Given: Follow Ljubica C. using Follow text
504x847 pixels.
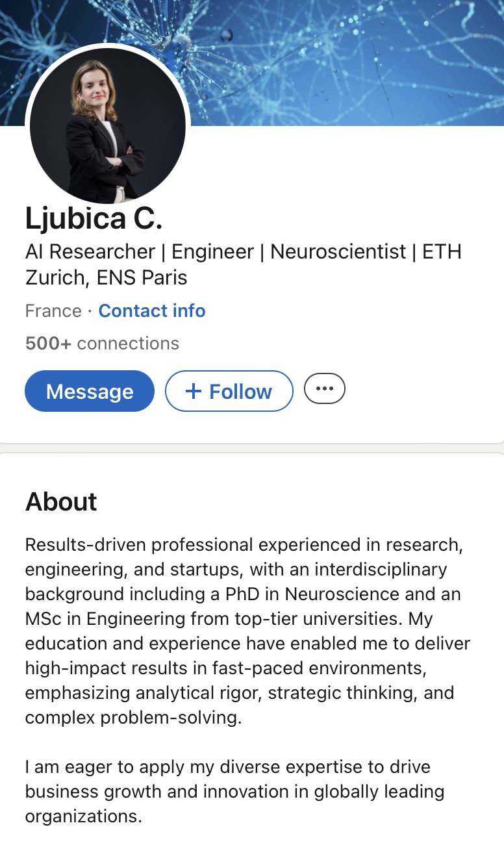Looking at the screenshot, I should 240,391.
